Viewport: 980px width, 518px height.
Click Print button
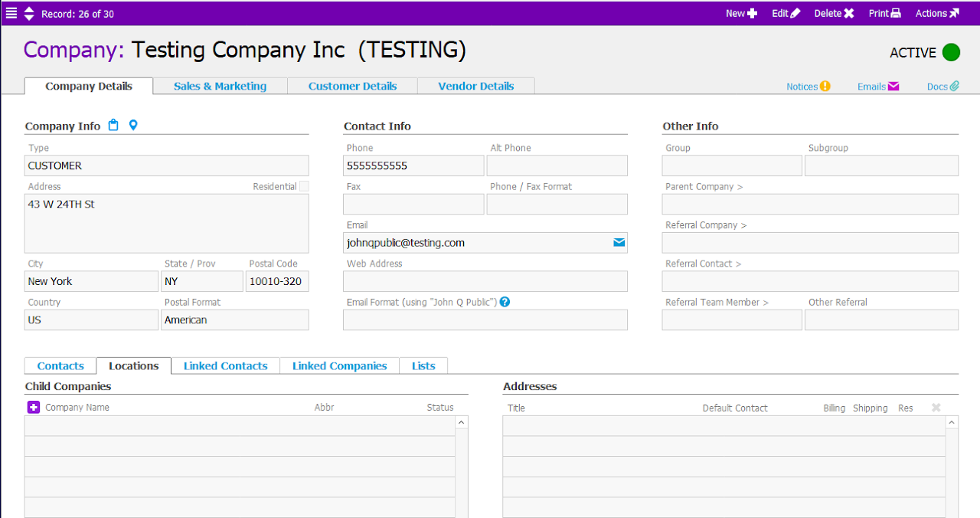(885, 13)
